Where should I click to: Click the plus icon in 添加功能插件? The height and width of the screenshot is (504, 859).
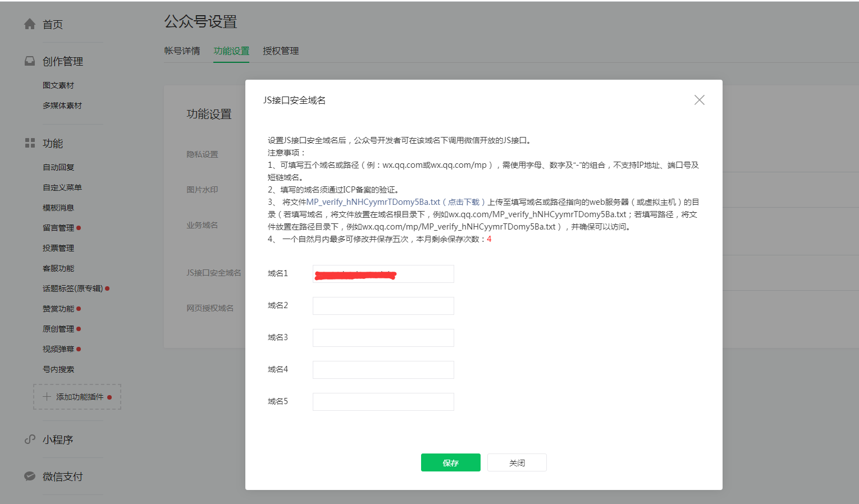pyautogui.click(x=47, y=397)
